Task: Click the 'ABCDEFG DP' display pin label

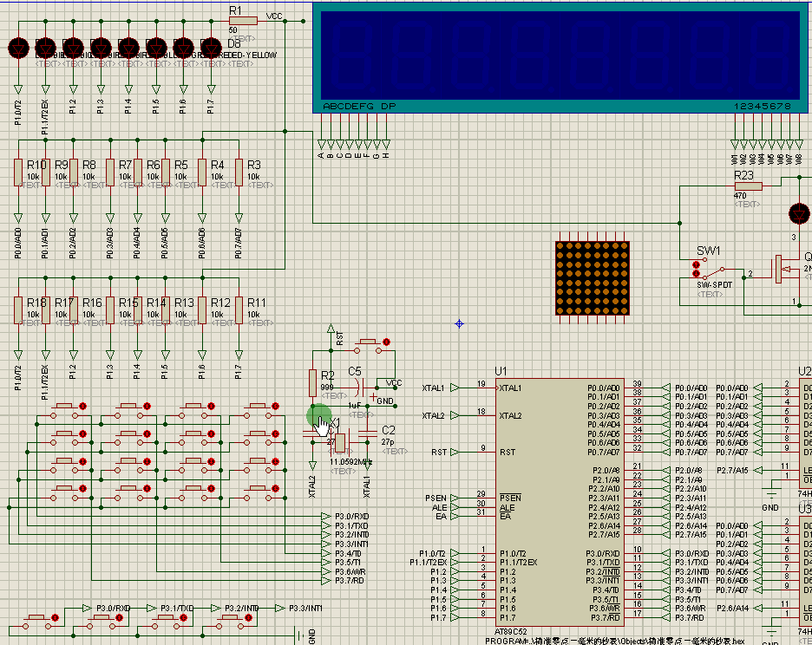Action: (359, 106)
